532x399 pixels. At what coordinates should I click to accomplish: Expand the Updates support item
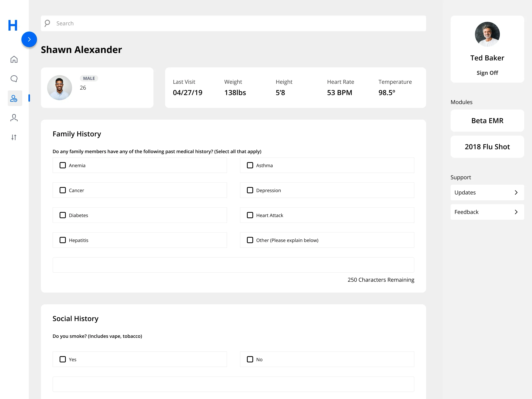click(x=487, y=192)
